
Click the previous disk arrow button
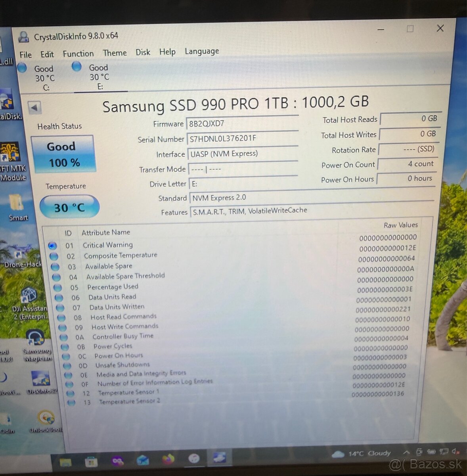click(x=34, y=107)
